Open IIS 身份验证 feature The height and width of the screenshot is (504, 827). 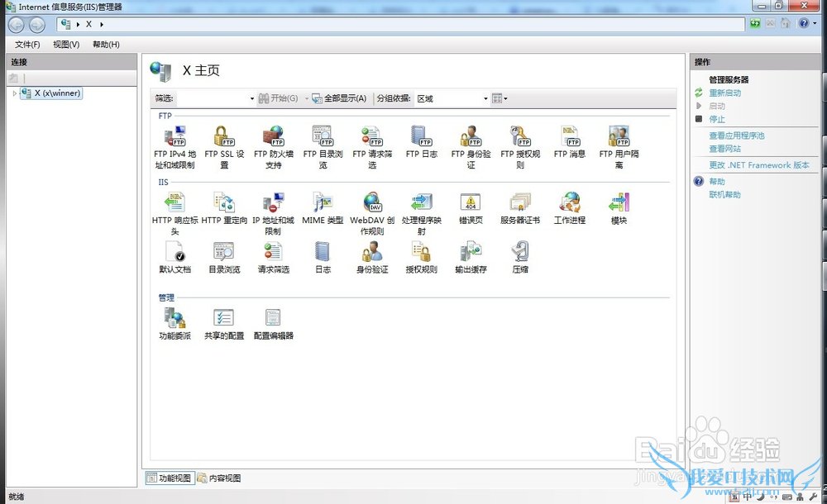(372, 257)
